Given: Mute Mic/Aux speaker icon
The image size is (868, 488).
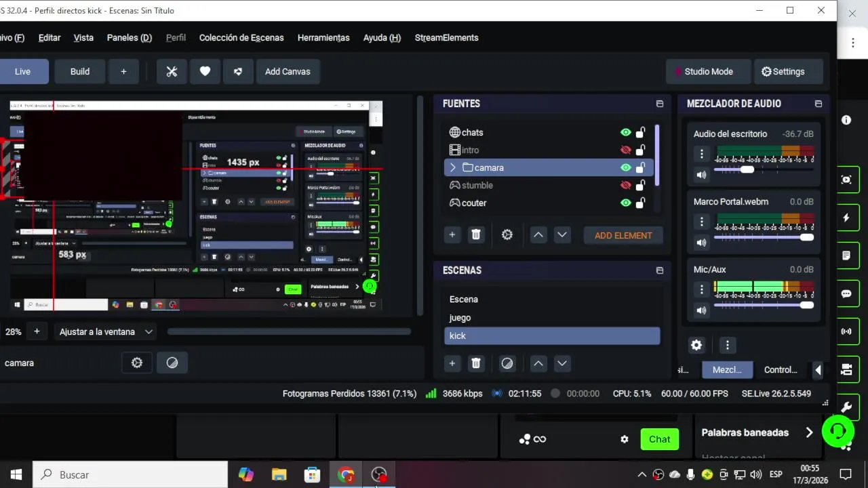Looking at the screenshot, I should coord(701,310).
